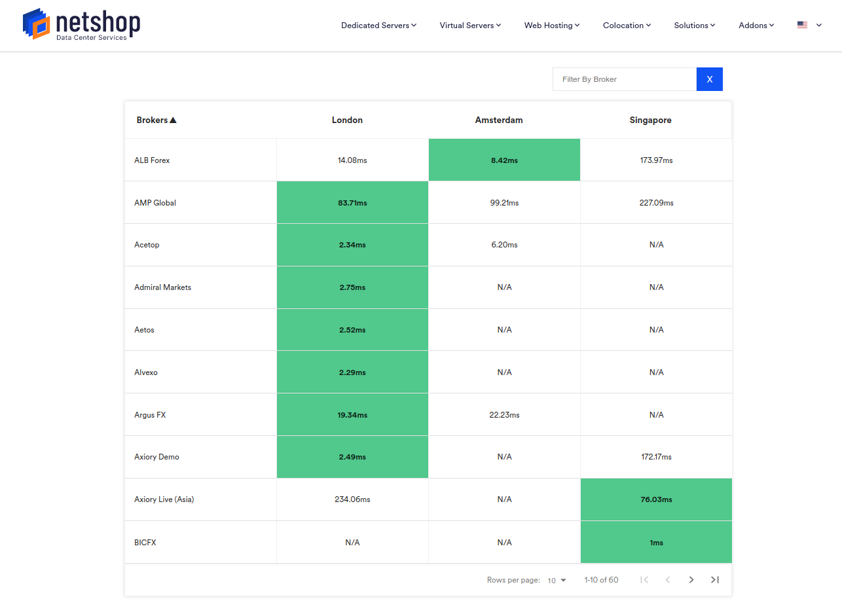This screenshot has height=616, width=842.
Task: Select the Axiory Live (Asia) broker name
Action: coord(164,499)
